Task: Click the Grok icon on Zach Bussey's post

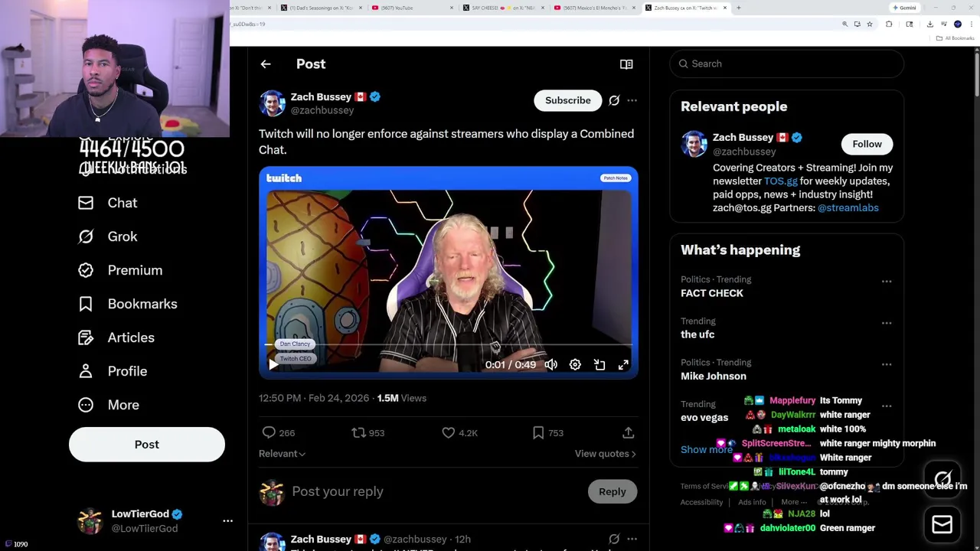Action: (614, 100)
